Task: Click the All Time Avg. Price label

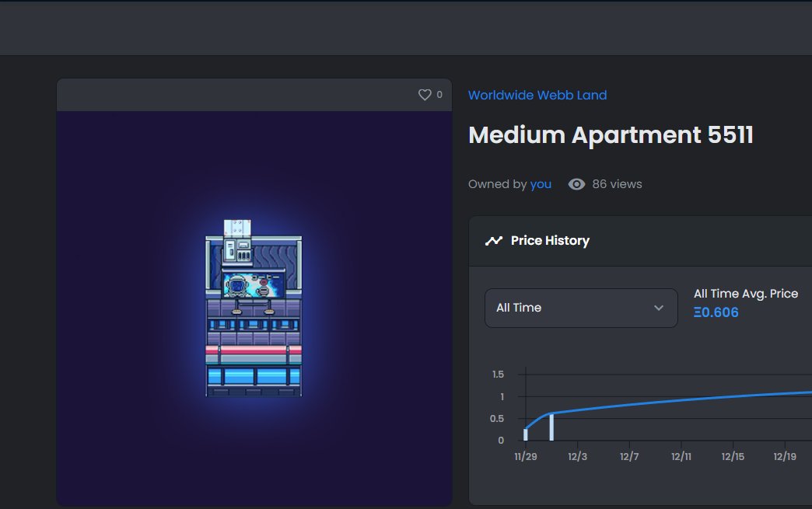Action: [x=746, y=294]
